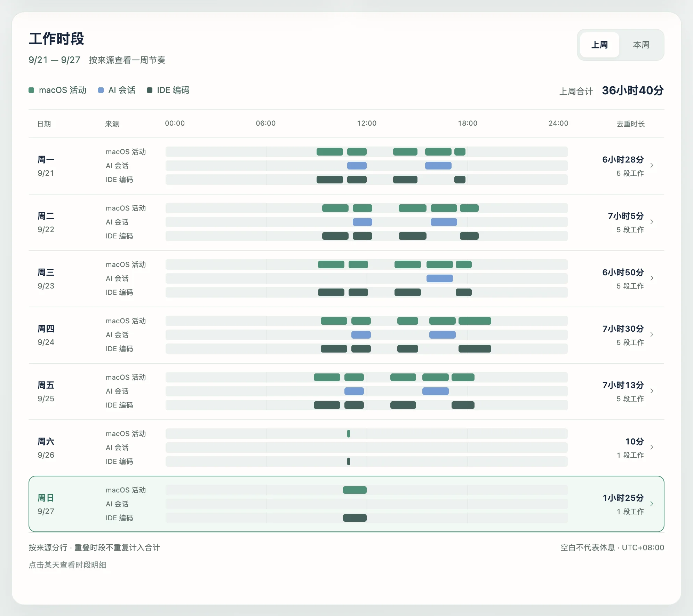Click the 18:00 time axis label
The image size is (693, 616).
pos(468,123)
